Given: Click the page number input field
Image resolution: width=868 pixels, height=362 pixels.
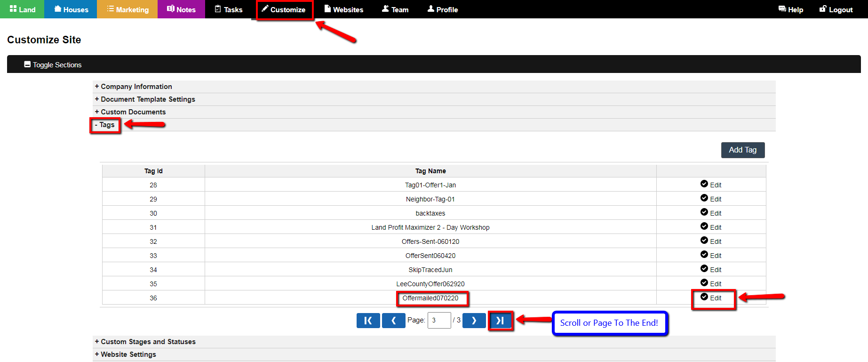Looking at the screenshot, I should click(x=439, y=321).
